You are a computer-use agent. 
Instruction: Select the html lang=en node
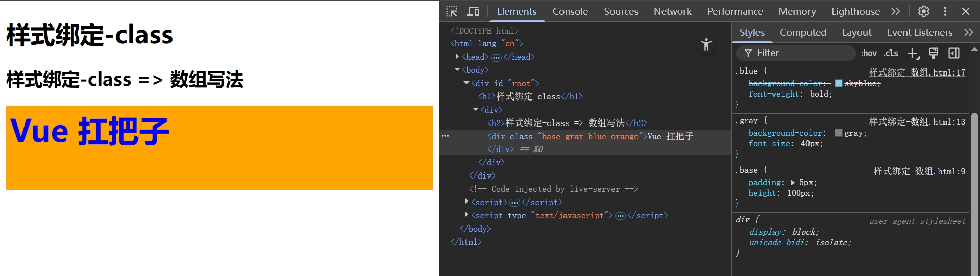pos(486,44)
